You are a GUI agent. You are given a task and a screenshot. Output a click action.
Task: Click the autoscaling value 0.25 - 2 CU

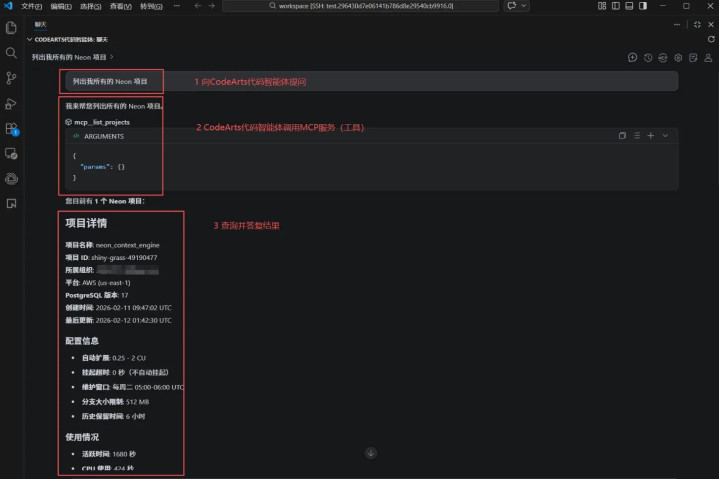[x=129, y=358]
